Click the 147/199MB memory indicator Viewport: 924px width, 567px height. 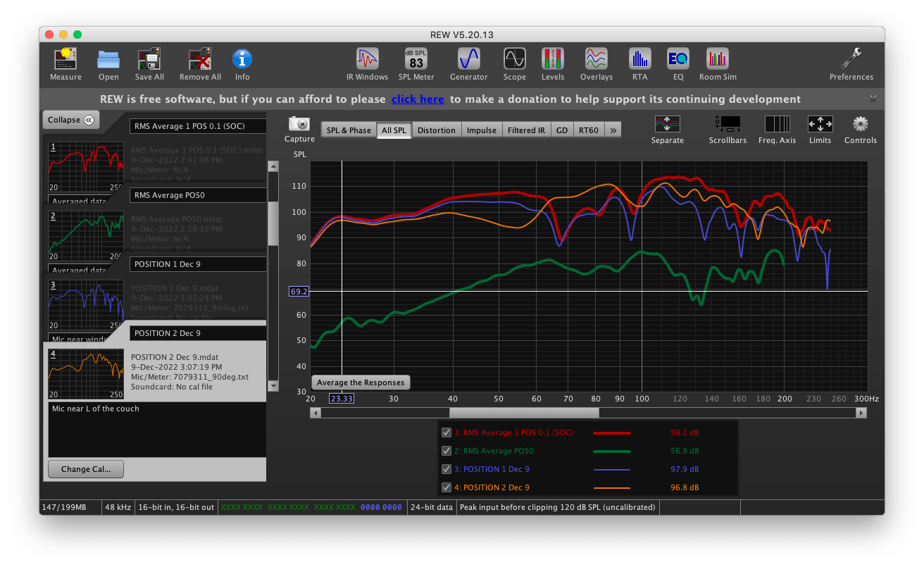click(x=70, y=507)
